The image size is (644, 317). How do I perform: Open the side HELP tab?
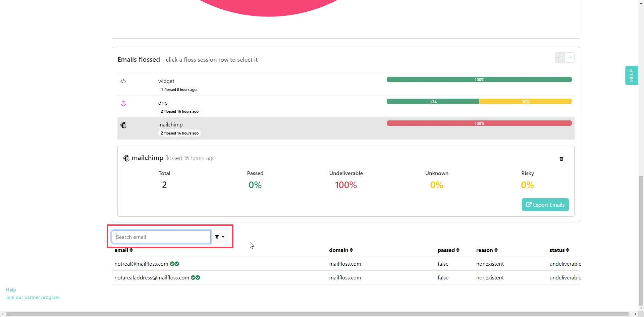coord(631,75)
